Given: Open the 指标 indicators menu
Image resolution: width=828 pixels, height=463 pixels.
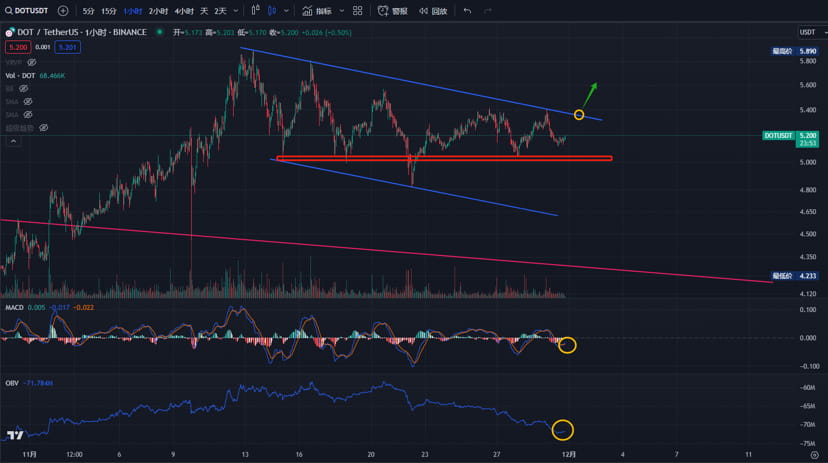Looking at the screenshot, I should (x=317, y=11).
